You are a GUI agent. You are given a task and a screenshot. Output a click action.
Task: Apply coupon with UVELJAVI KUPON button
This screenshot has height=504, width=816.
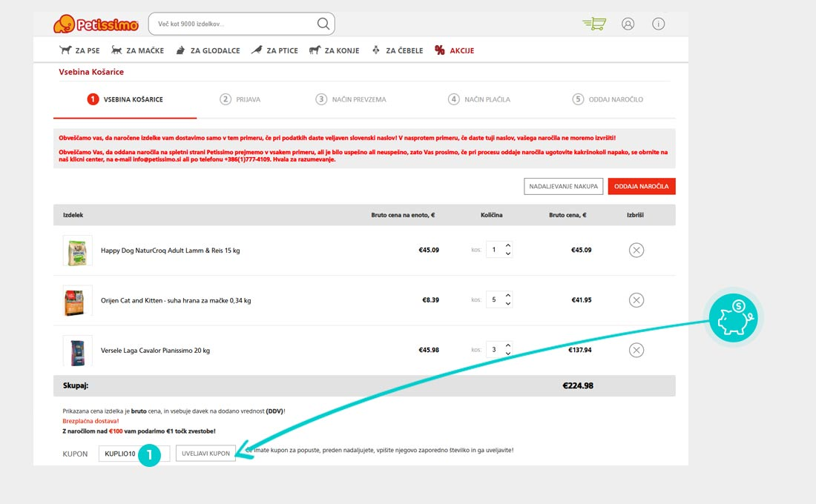(x=205, y=453)
